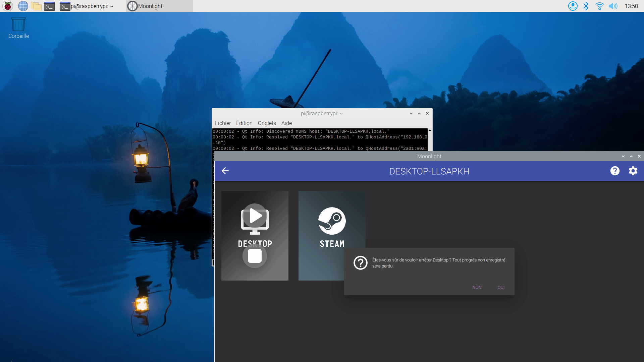644x362 pixels.
Task: Open the file manager from the taskbar
Action: (x=36, y=6)
